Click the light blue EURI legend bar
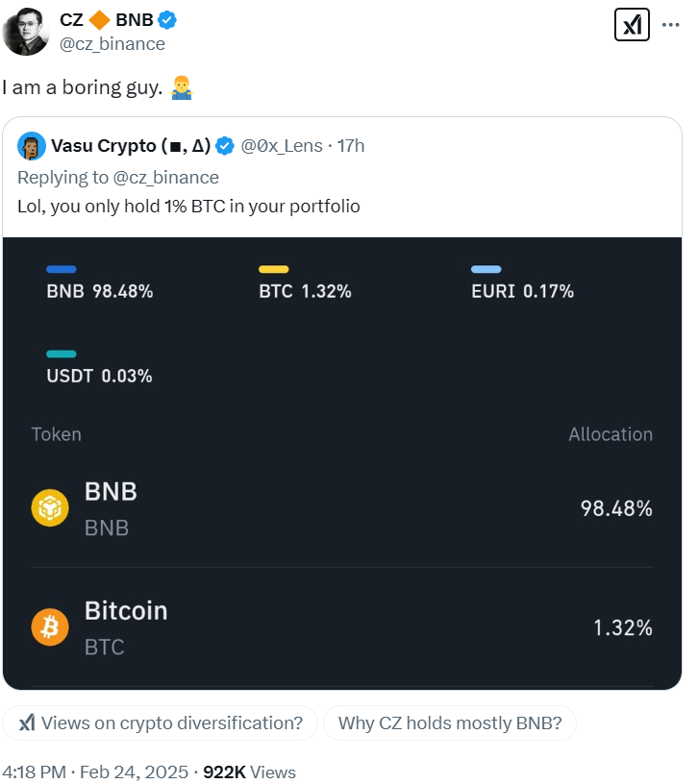The image size is (698, 784). click(x=486, y=270)
